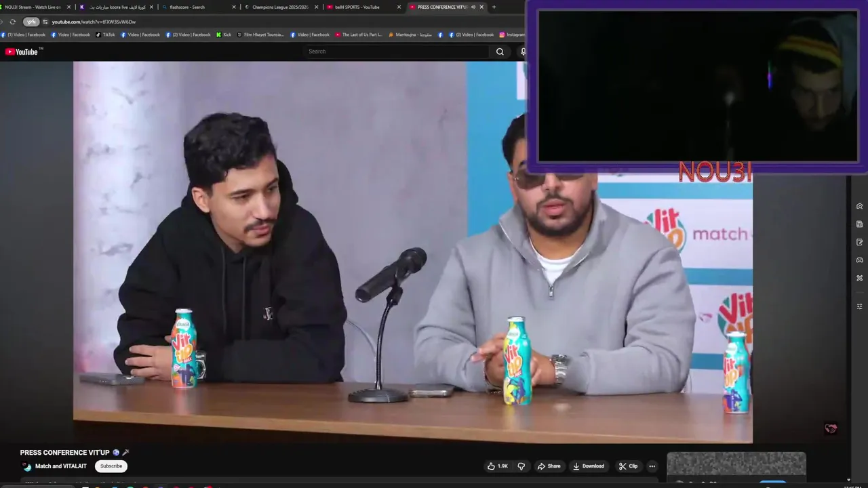Open a new browser tab
The width and height of the screenshot is (868, 488).
[x=494, y=7]
